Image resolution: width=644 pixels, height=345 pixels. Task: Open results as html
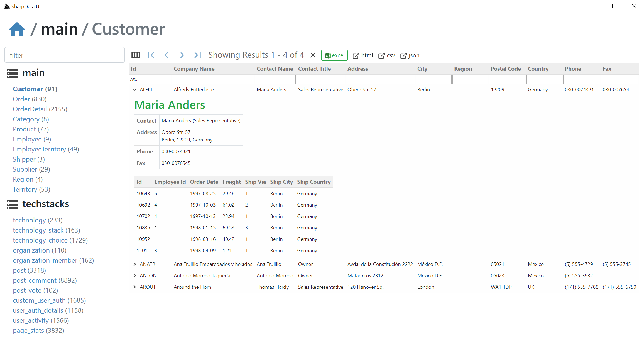363,55
